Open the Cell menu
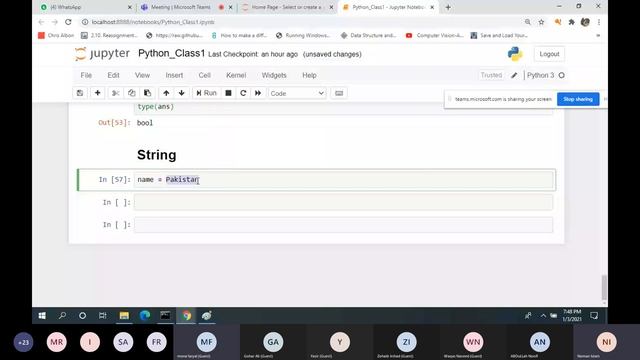 204,75
